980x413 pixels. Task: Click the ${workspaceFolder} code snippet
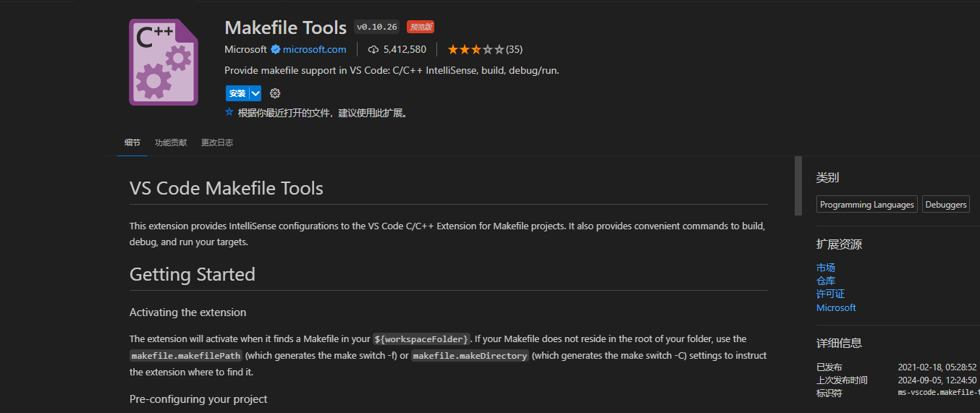423,339
